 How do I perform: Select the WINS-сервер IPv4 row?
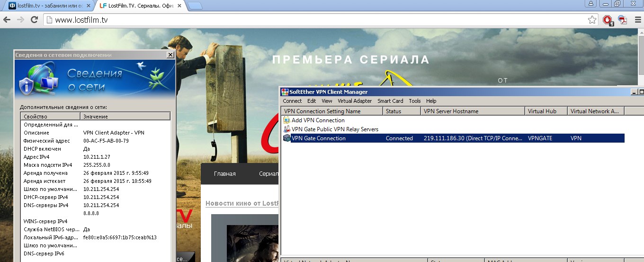(x=96, y=221)
